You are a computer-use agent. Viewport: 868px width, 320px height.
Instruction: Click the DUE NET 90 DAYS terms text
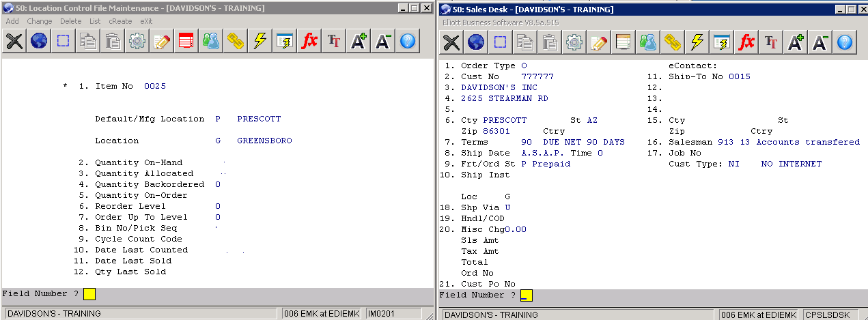584,142
